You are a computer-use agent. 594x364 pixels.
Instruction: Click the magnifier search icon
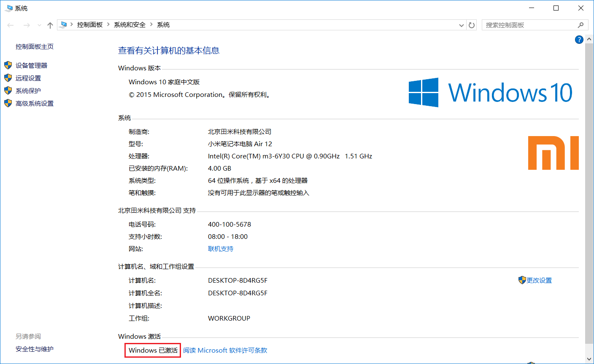[581, 25]
